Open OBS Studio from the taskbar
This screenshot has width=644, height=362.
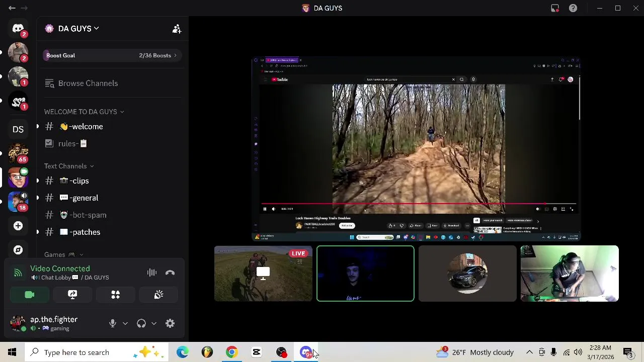click(281, 352)
